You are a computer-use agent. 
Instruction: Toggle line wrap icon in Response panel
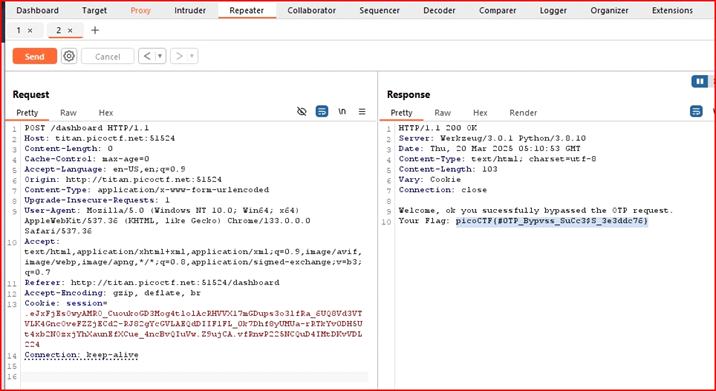coord(696,111)
